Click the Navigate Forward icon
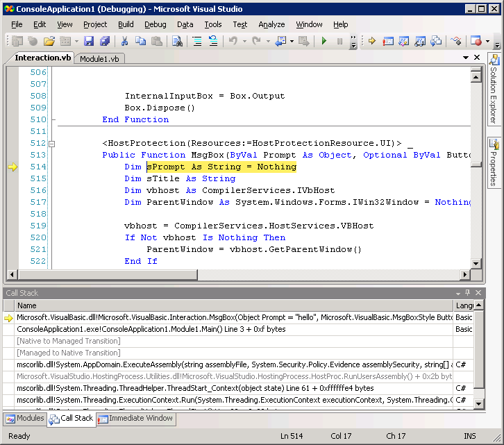This screenshot has height=445, width=504. (303, 41)
